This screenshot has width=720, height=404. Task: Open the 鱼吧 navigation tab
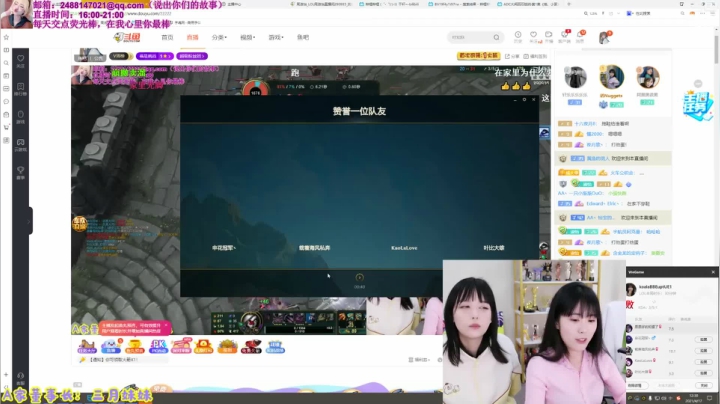tap(303, 37)
